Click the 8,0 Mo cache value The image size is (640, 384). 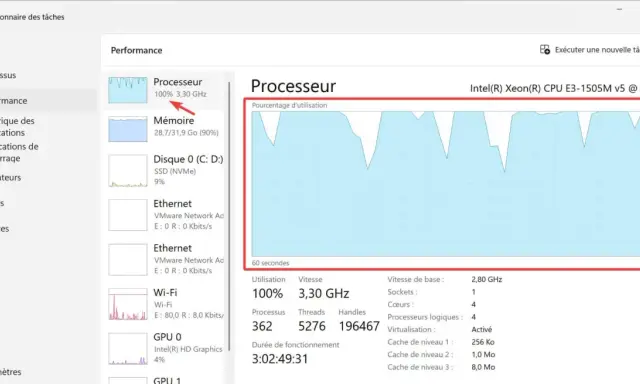coord(483,367)
